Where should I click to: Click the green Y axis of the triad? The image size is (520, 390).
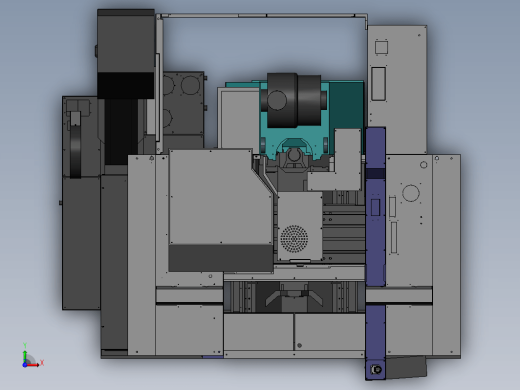point(25,356)
